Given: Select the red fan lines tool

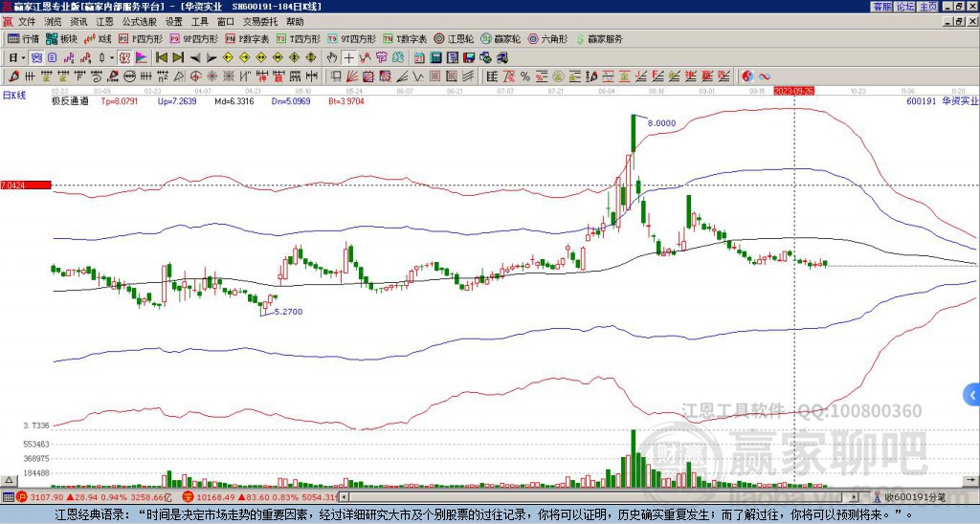Looking at the screenshot, I should click(352, 76).
